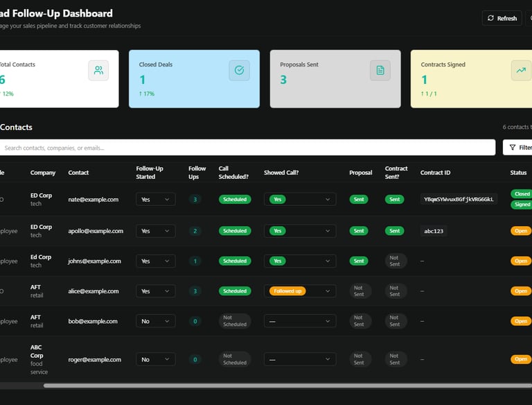Click follow-up count 1 for johns@example.com
The height and width of the screenshot is (405, 532).
pyautogui.click(x=195, y=261)
